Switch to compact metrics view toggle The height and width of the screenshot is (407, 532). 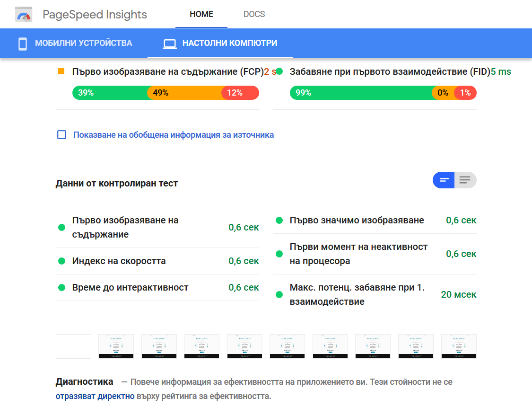click(444, 180)
